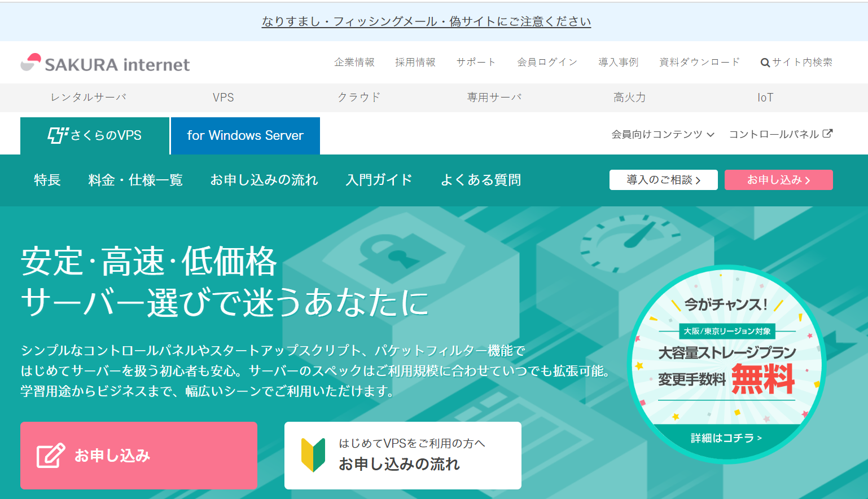This screenshot has height=499, width=868.
Task: Open the レンタルサーバ service menu
Action: [x=89, y=97]
